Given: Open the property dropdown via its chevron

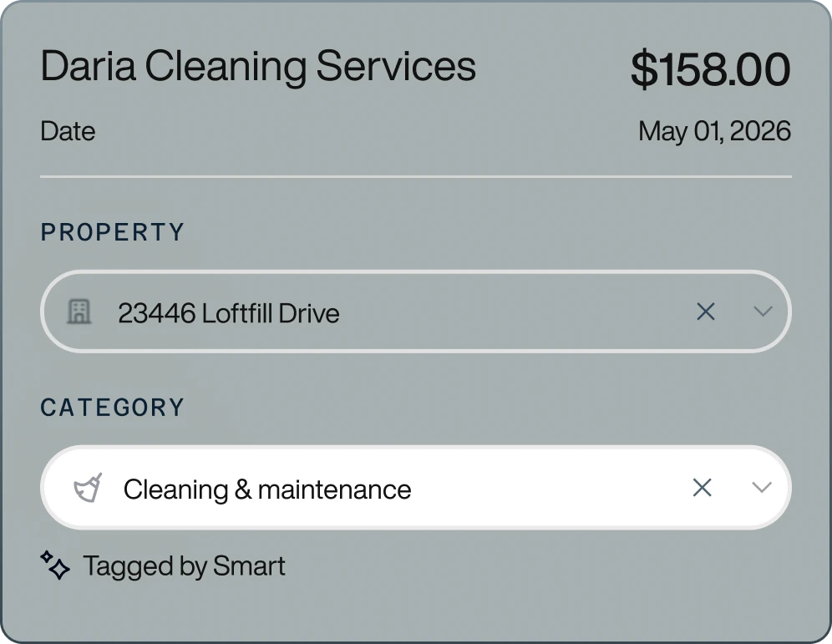Looking at the screenshot, I should tap(762, 312).
